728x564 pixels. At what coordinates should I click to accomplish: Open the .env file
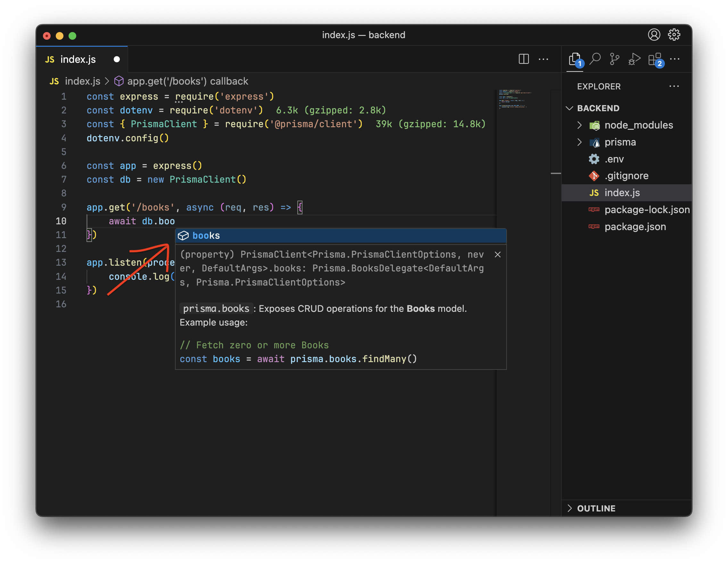click(x=614, y=159)
